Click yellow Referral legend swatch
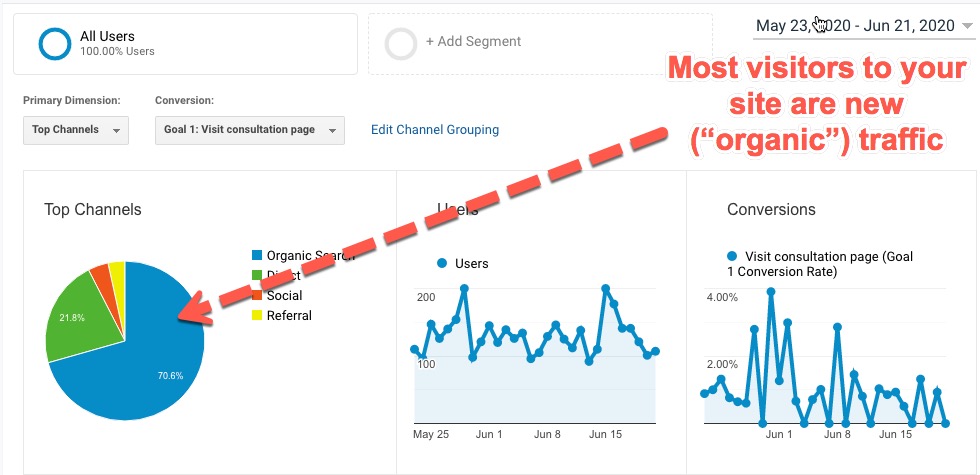The image size is (980, 475). coord(257,316)
